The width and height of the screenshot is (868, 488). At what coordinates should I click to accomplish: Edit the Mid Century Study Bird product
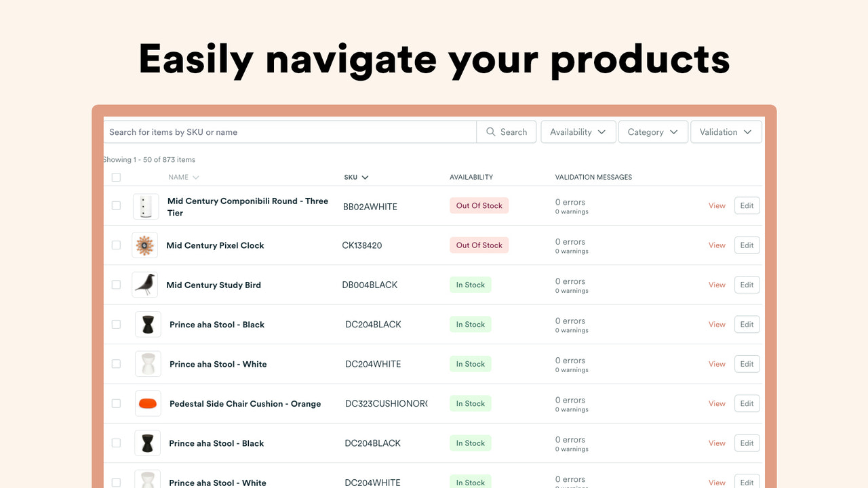747,285
